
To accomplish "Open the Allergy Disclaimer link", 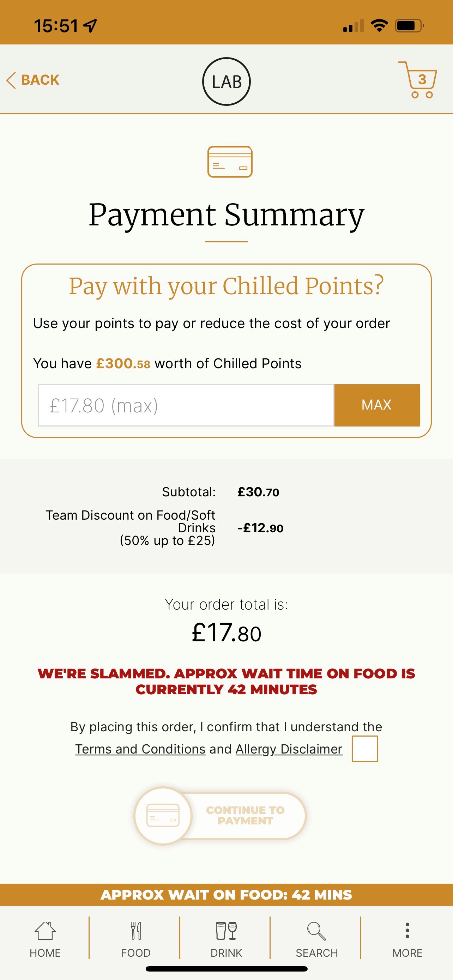I will tap(289, 749).
